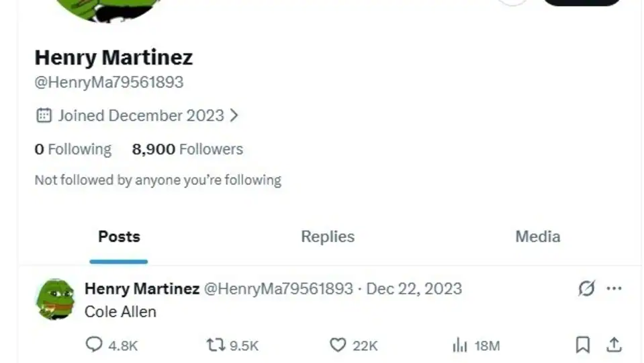Expand the chevron after Joined December 2023
This screenshot has width=644, height=363.
pyautogui.click(x=234, y=116)
